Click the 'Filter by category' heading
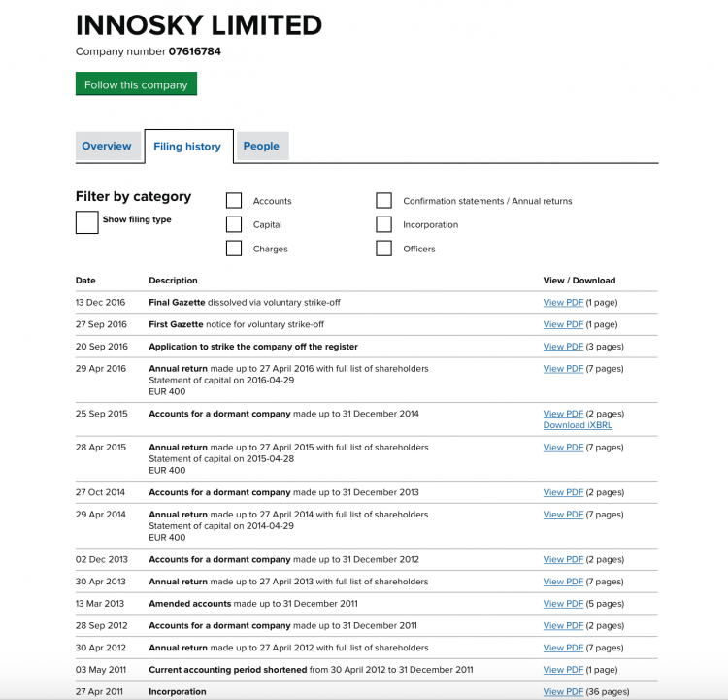 [133, 196]
